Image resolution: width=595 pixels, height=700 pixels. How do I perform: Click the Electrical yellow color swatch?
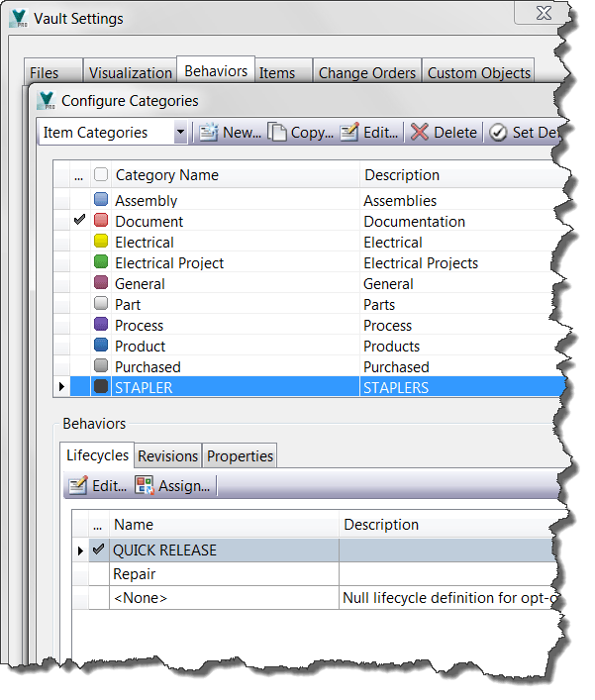[x=101, y=241]
